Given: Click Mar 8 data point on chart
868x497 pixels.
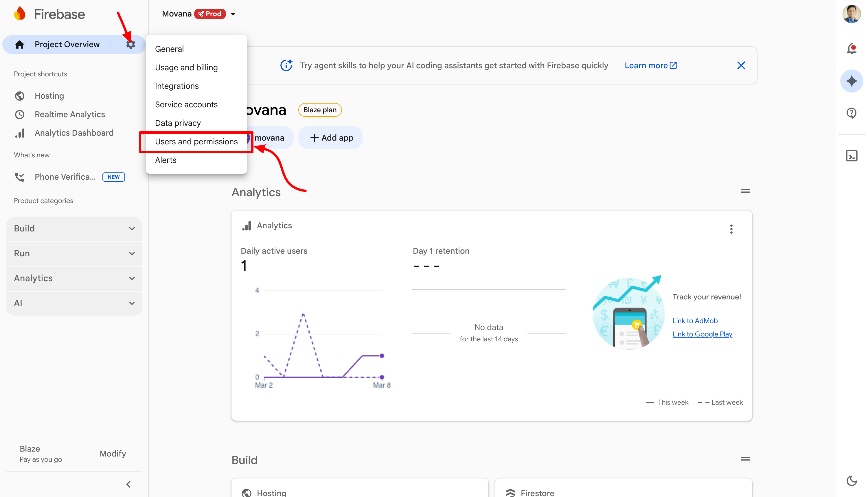Looking at the screenshot, I should (382, 356).
